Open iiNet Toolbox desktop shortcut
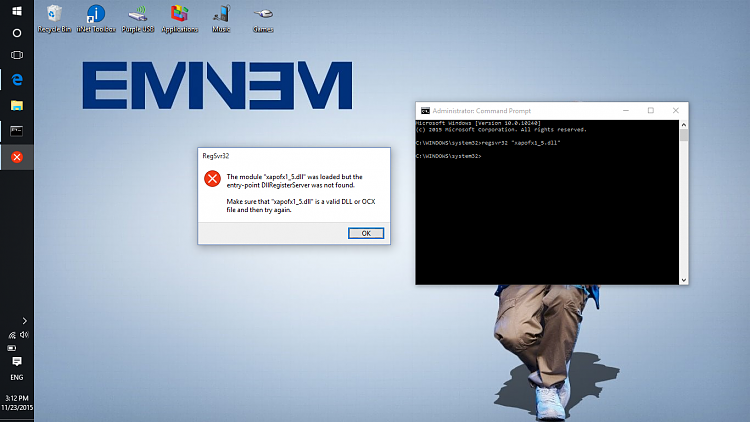 click(x=96, y=19)
